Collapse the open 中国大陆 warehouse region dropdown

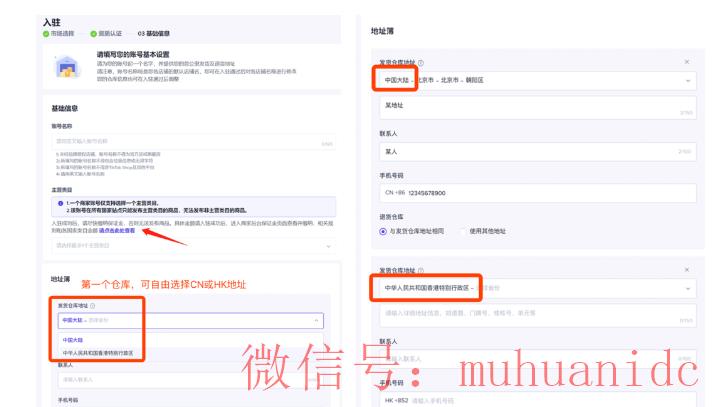point(191,321)
